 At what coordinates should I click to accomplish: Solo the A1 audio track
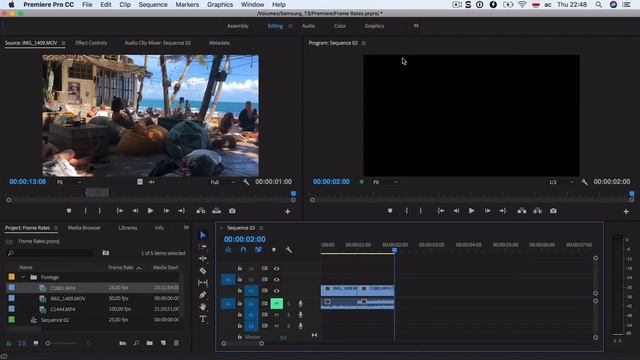[x=288, y=303]
